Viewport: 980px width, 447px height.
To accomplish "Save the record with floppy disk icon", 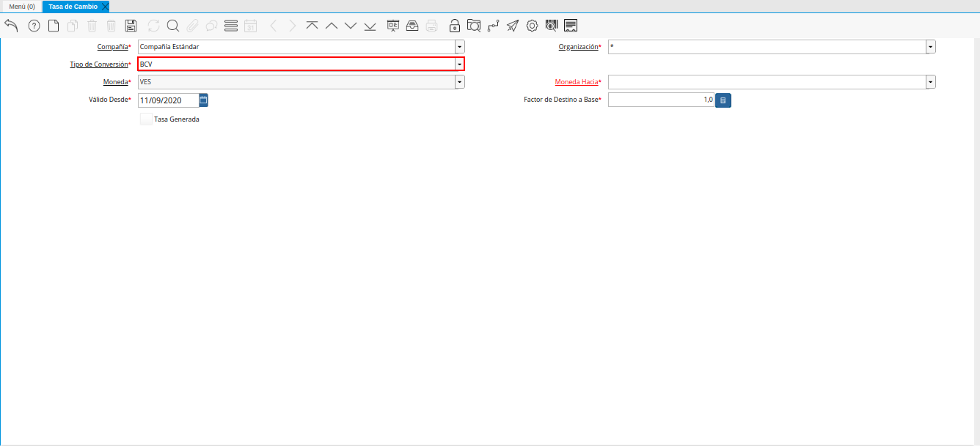I will [131, 26].
